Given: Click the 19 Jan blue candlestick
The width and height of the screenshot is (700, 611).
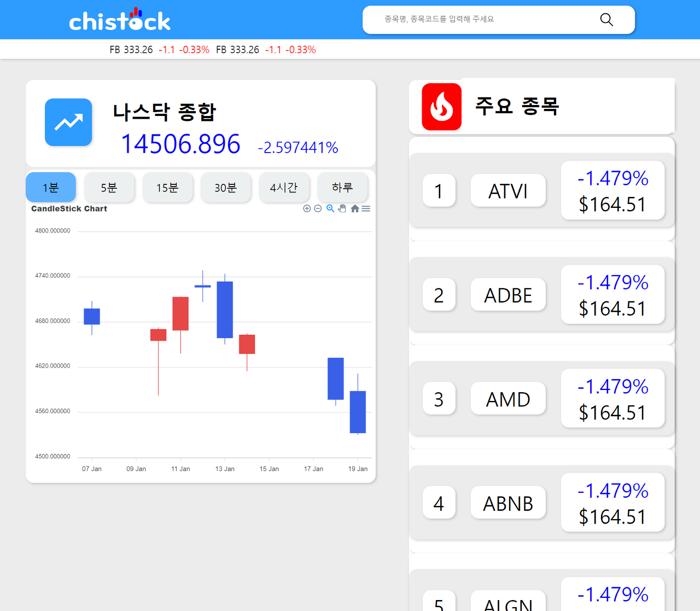Looking at the screenshot, I should (358, 412).
